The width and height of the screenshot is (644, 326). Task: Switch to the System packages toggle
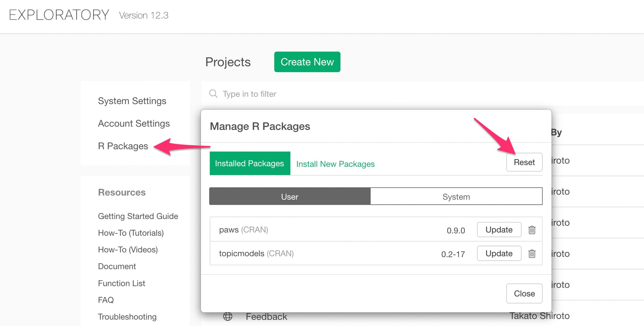pos(456,196)
